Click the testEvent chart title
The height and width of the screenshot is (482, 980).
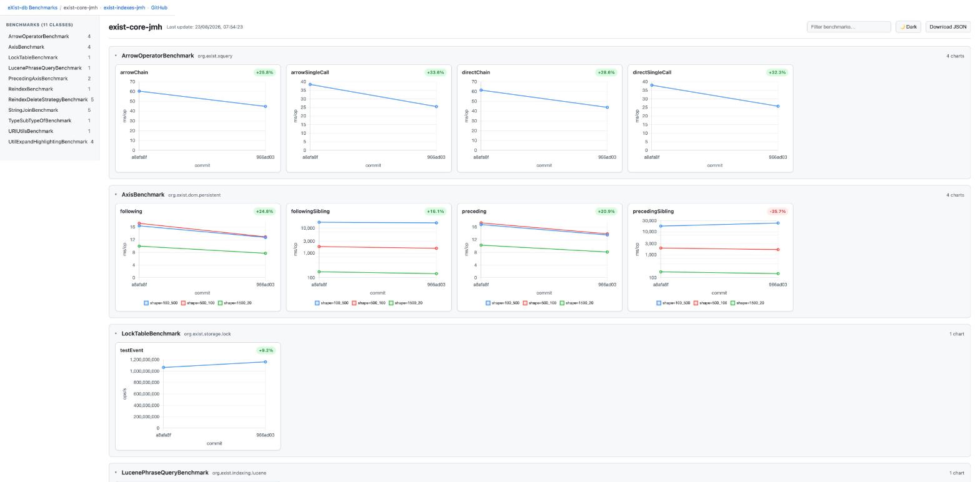pos(131,350)
